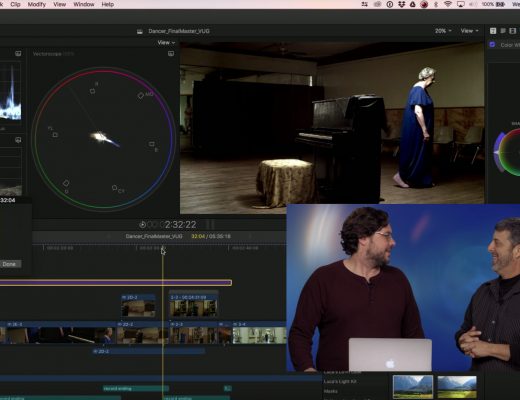Click the Vectorscope label
The height and width of the screenshot is (400, 520).
[x=48, y=53]
